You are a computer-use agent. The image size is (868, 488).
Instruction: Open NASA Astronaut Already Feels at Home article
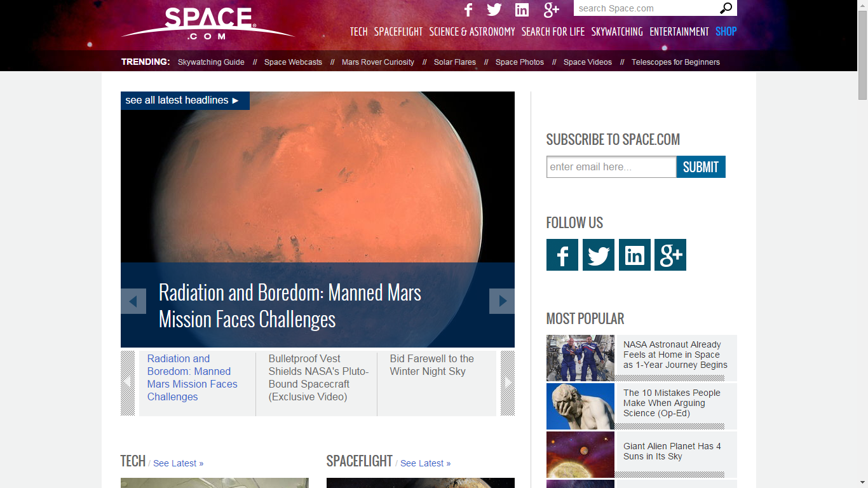pyautogui.click(x=675, y=355)
